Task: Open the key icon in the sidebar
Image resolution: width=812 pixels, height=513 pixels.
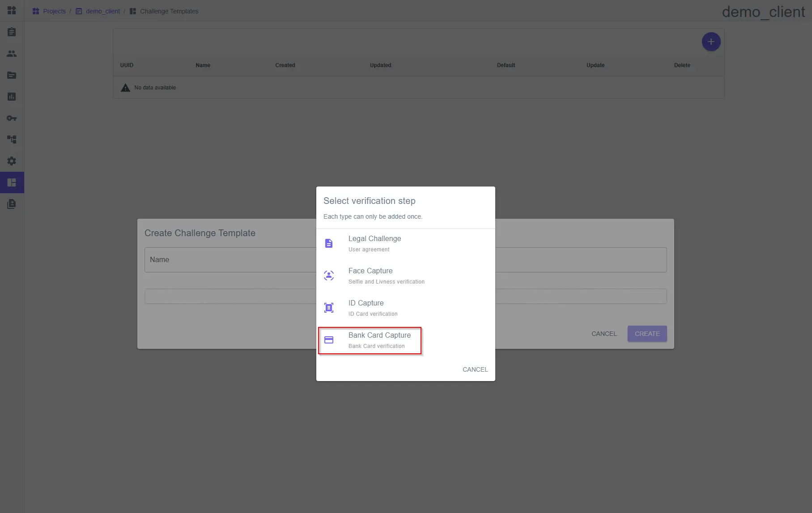Action: [x=12, y=118]
